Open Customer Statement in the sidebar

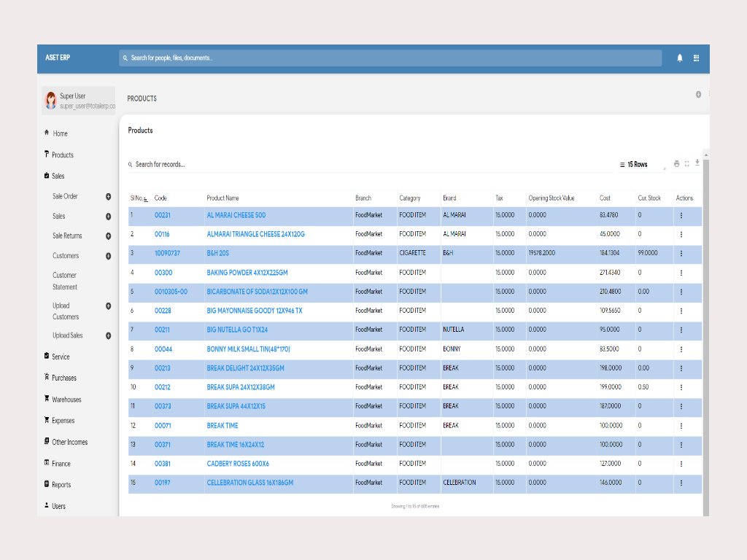pyautogui.click(x=65, y=280)
